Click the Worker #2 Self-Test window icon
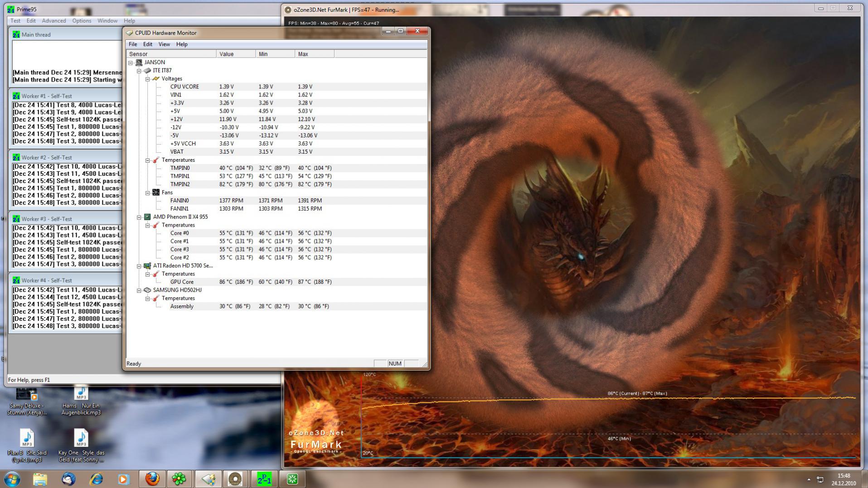 [x=16, y=157]
